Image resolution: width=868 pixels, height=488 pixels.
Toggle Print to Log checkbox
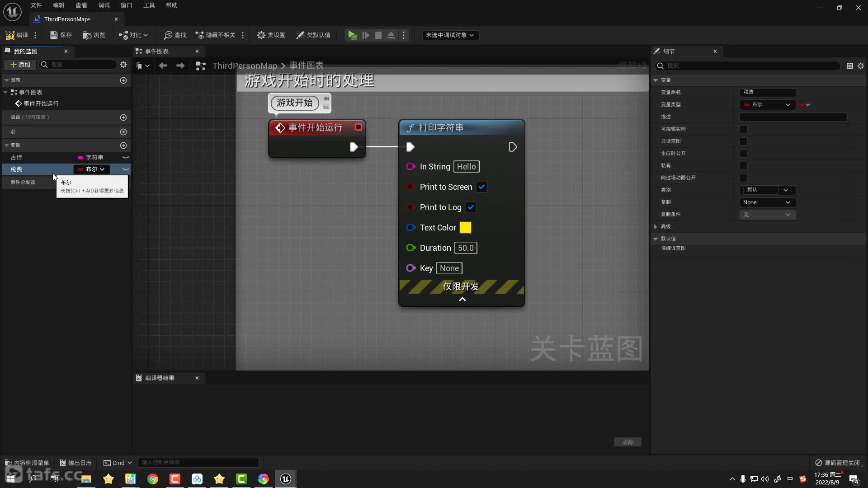pos(471,207)
